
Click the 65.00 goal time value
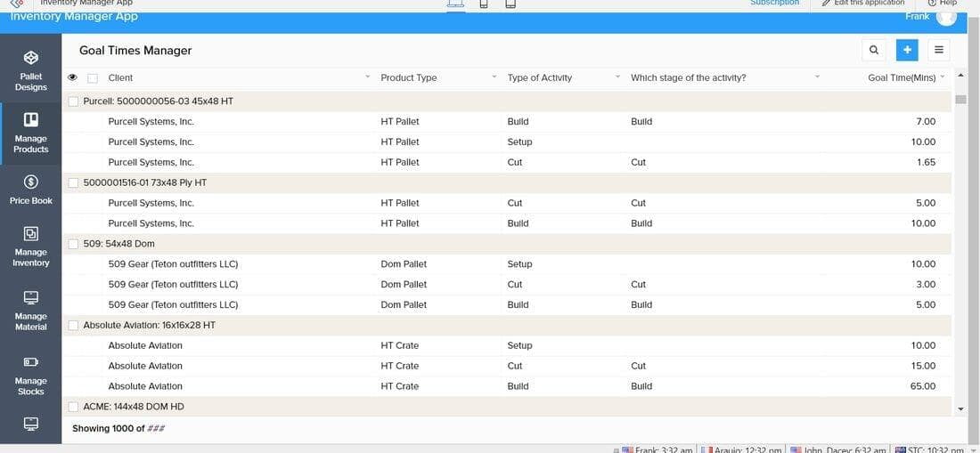(923, 386)
